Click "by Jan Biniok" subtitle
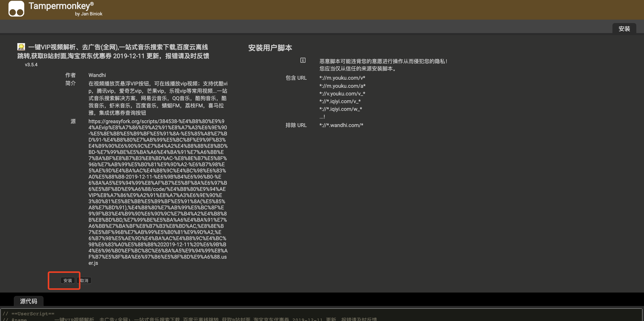This screenshot has width=644, height=321. click(89, 14)
